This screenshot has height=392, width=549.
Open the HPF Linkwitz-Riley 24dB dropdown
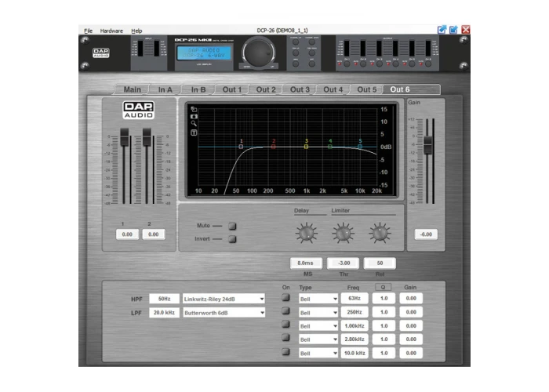pyautogui.click(x=224, y=299)
